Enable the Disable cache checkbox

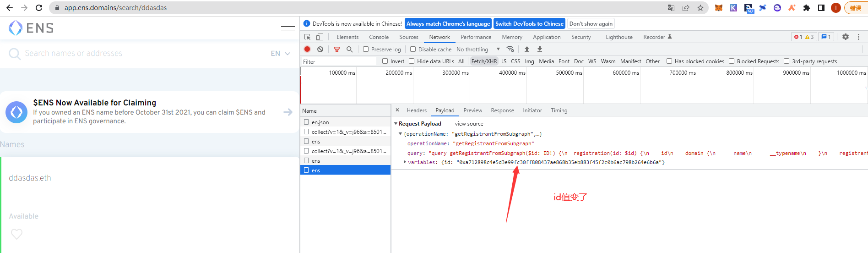coord(413,49)
